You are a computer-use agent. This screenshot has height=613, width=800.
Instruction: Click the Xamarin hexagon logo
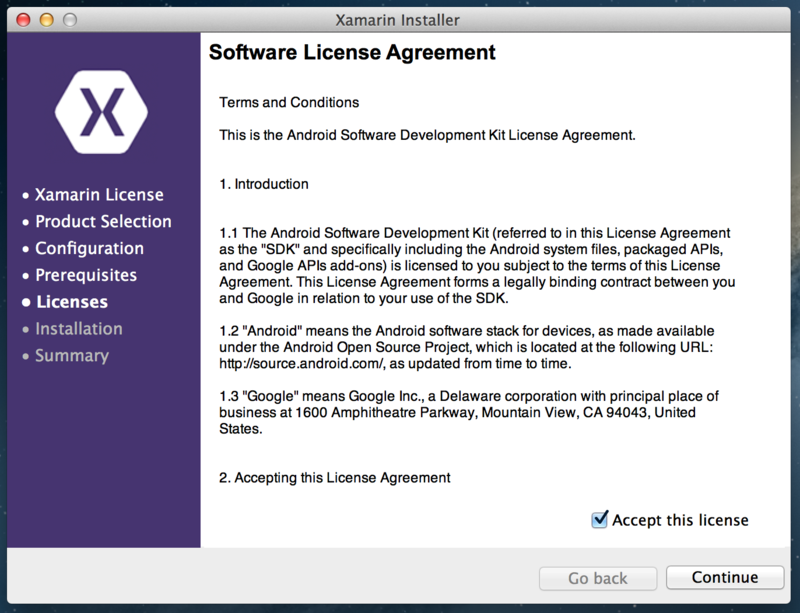pyautogui.click(x=102, y=112)
